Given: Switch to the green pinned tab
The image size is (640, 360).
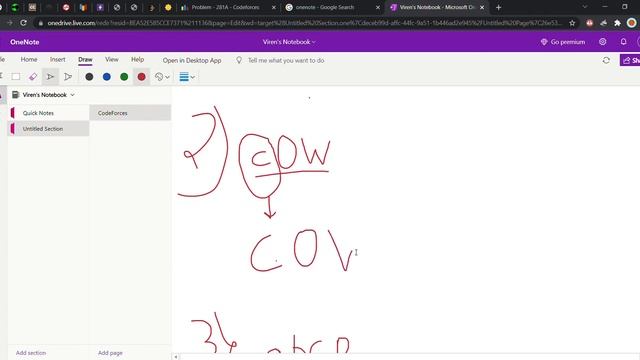Looking at the screenshot, I should [15, 7].
